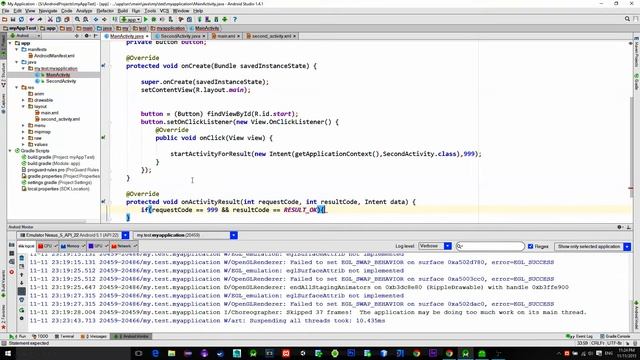Open the Refactor menu
This screenshot has height=360, width=640.
pos(105,11)
